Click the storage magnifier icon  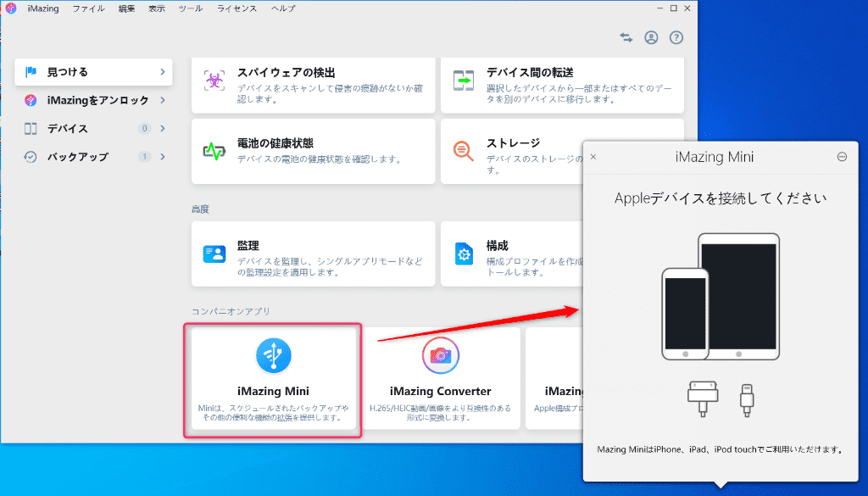(x=464, y=151)
